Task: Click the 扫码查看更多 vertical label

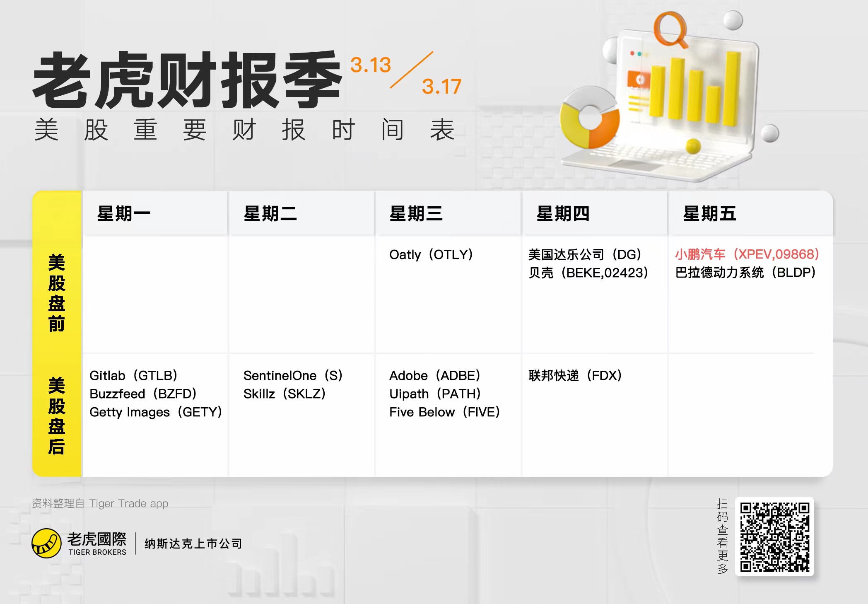Action: pos(723,536)
